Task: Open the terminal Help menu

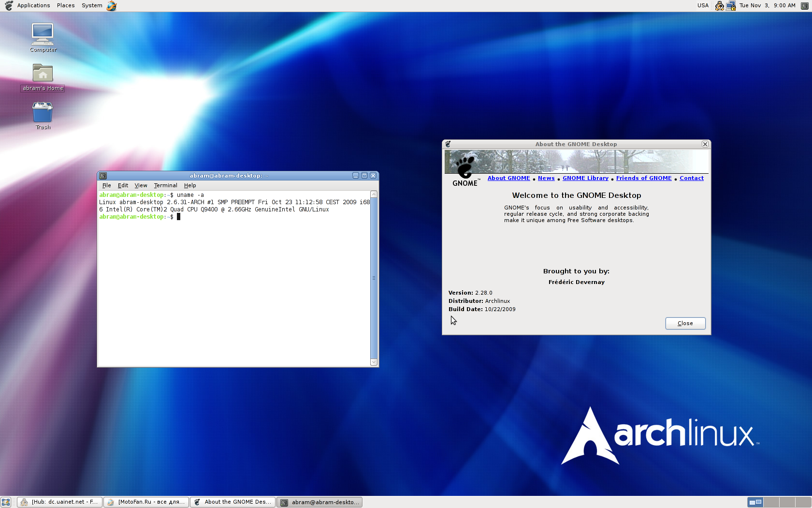Action: pos(190,185)
